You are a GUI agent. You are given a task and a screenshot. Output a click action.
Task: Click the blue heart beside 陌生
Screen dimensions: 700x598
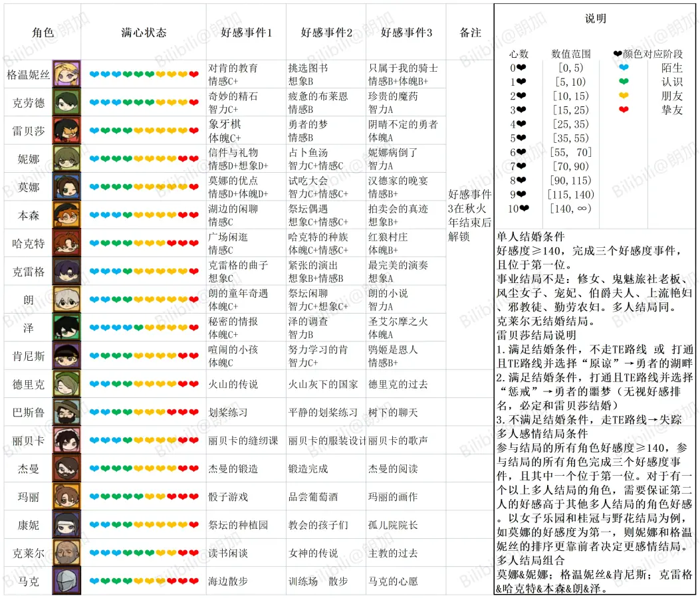[623, 68]
